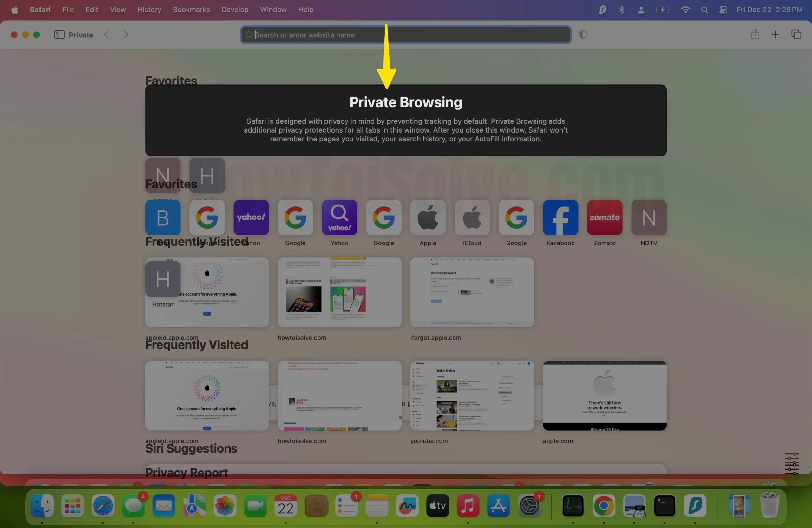The image size is (812, 528).
Task: Open the iCloud favorite
Action: (x=472, y=217)
